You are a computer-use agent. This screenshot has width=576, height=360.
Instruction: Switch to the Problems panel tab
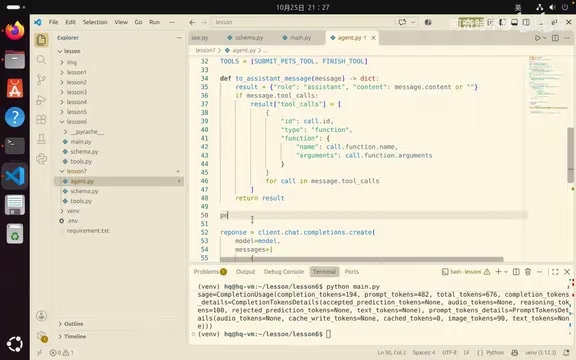(x=210, y=272)
